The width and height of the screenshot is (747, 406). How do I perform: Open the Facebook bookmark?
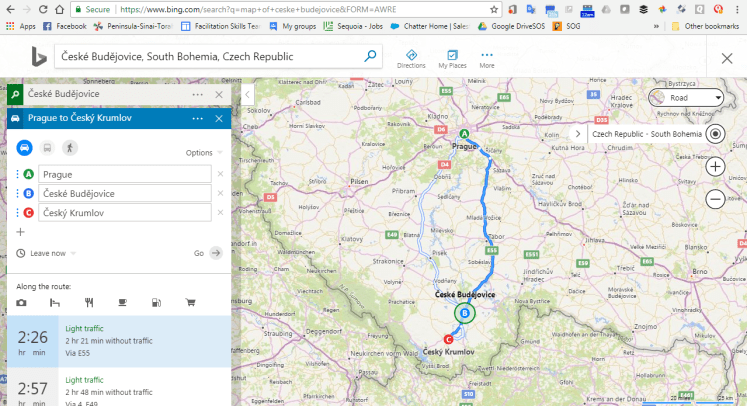(64, 26)
